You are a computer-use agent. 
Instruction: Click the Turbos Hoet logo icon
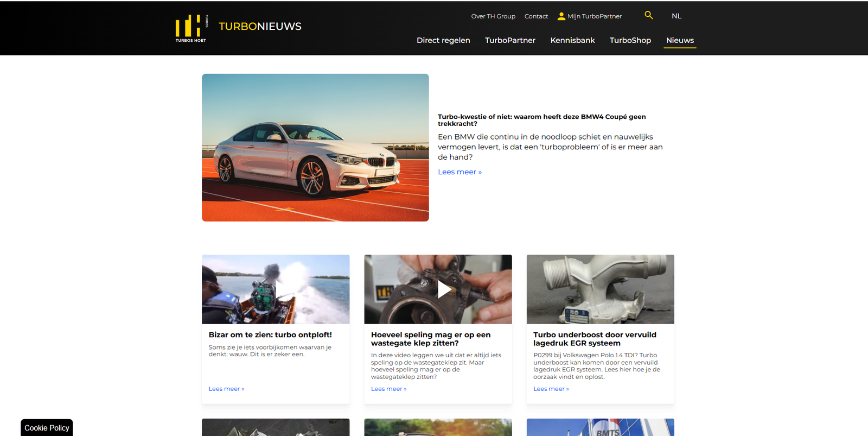190,28
